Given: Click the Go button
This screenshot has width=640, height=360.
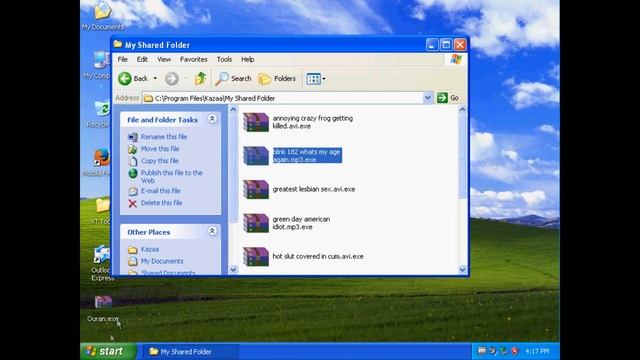Looking at the screenshot, I should coord(448,98).
